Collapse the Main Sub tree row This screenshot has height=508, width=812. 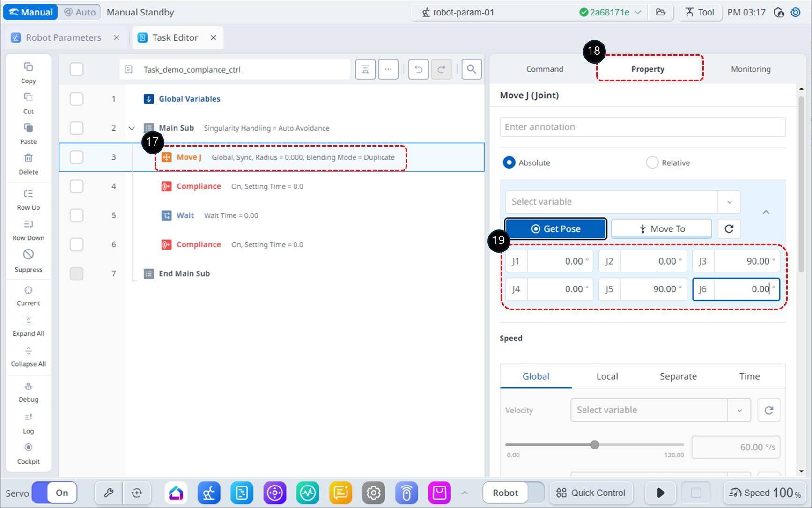[x=132, y=128]
